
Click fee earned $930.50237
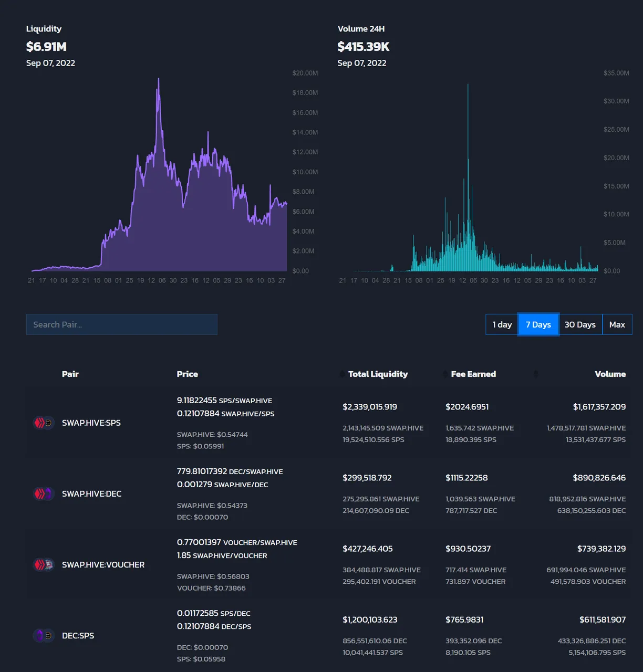(468, 549)
